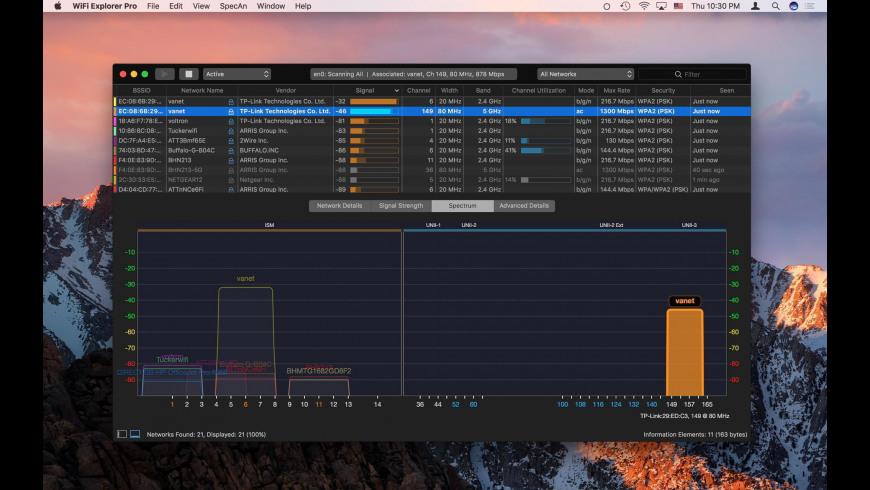The width and height of the screenshot is (870, 490).
Task: Open the AirPlay display menu icon
Action: coord(661,6)
